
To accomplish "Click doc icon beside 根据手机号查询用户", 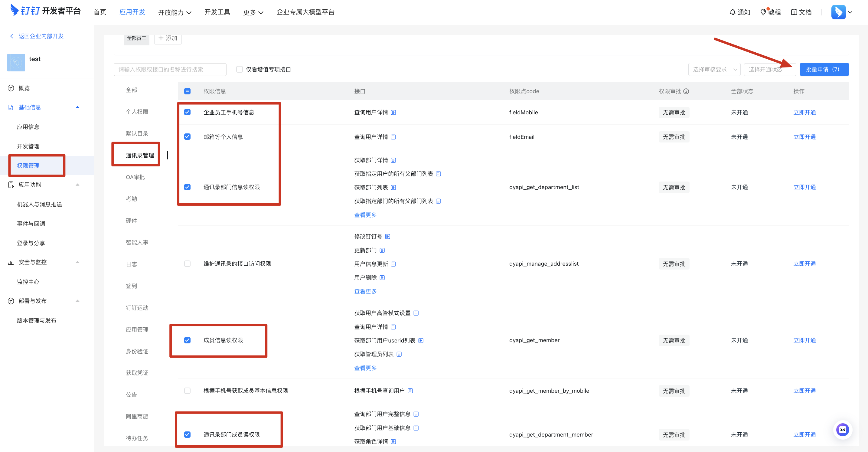I will (x=410, y=391).
